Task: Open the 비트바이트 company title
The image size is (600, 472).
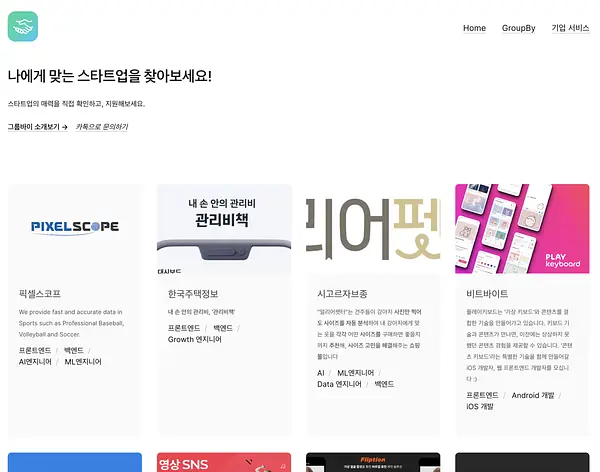Action: (x=487, y=294)
